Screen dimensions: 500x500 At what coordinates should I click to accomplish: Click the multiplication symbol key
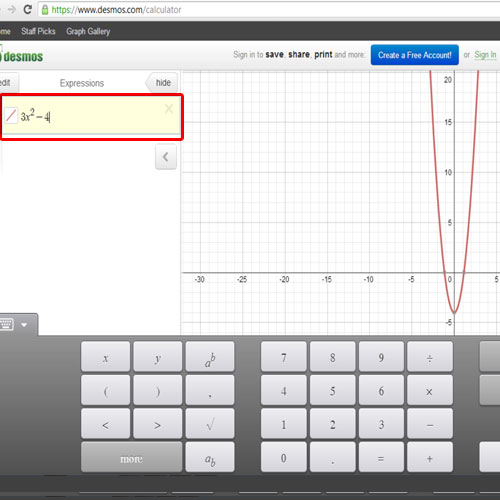tap(430, 390)
